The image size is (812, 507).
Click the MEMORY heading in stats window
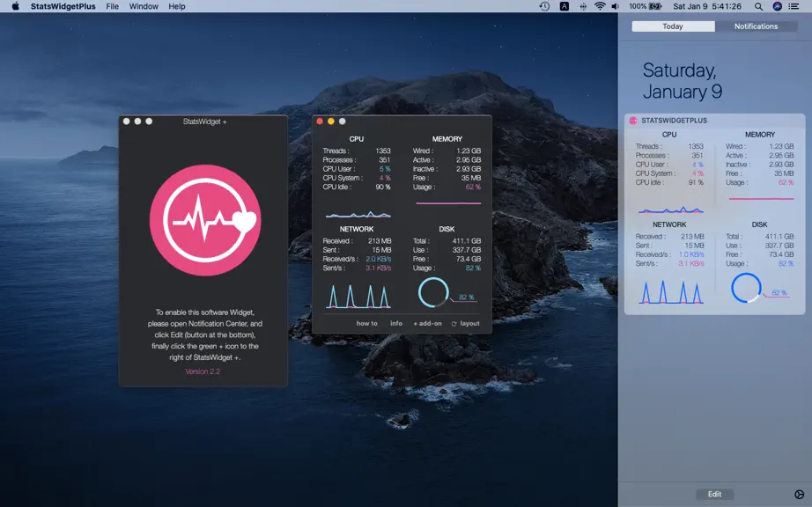click(x=447, y=139)
